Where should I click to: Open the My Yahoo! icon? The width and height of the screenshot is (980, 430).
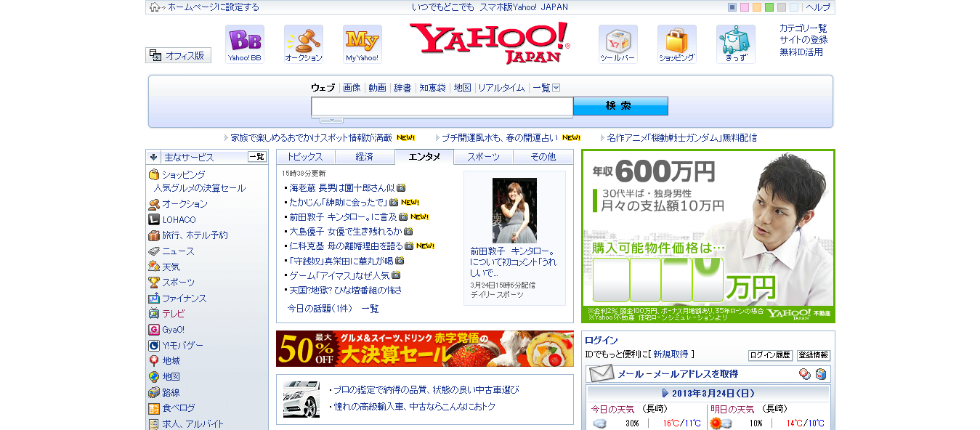click(362, 44)
